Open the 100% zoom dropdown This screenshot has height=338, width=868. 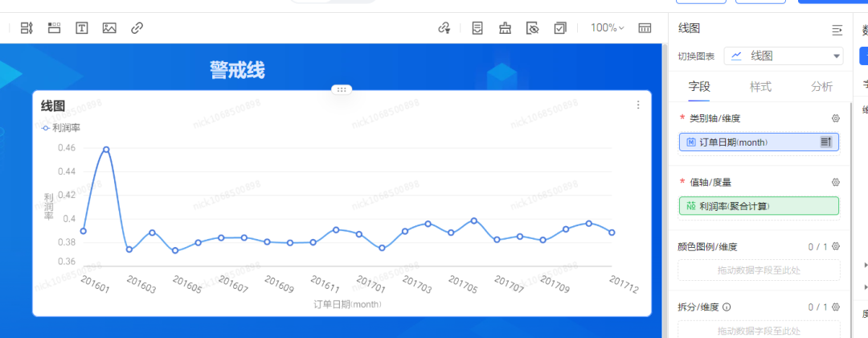[608, 27]
